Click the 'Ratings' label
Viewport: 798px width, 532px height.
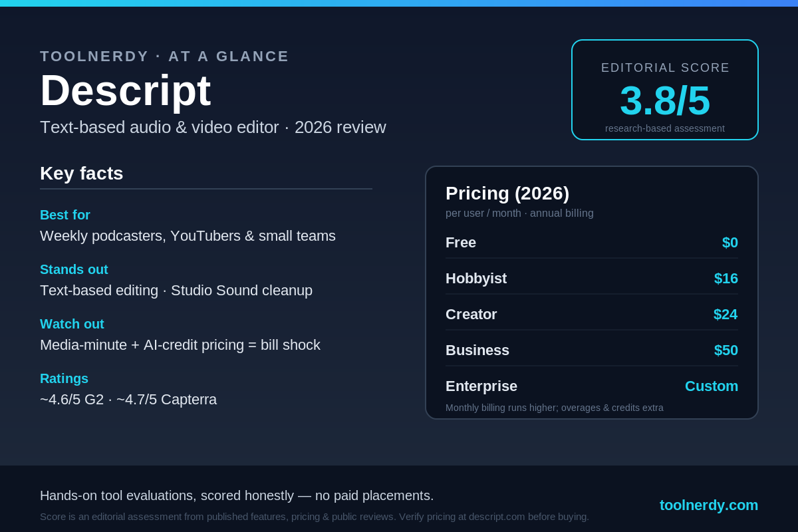pyautogui.click(x=64, y=378)
